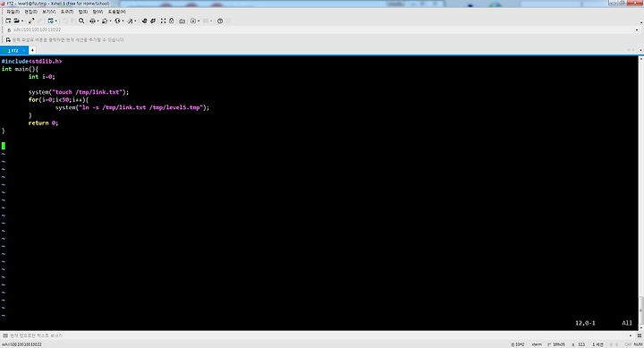Expand the font dropdown arrow
Screen dimensions: 644x348
[136, 21]
